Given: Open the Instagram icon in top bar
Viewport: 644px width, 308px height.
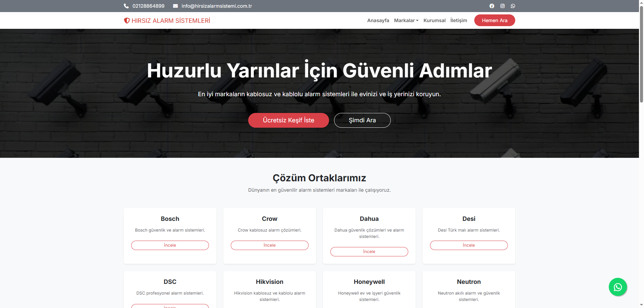Looking at the screenshot, I should (x=502, y=6).
